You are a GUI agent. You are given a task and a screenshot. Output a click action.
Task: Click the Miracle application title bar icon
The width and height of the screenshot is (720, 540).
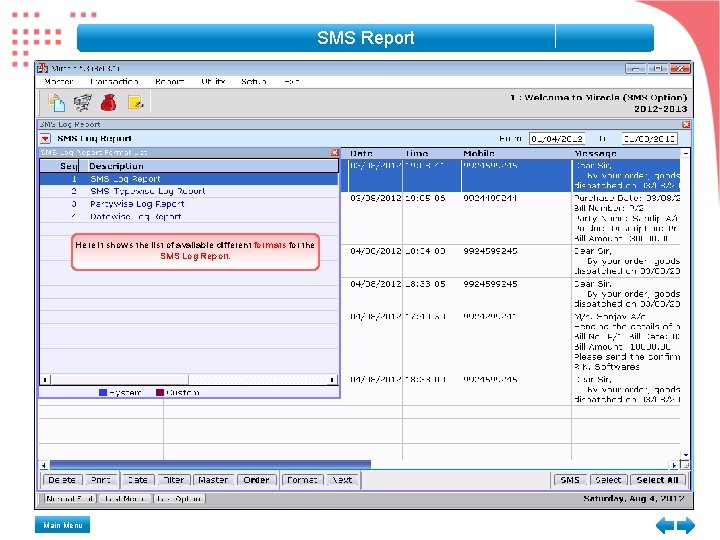pos(43,68)
